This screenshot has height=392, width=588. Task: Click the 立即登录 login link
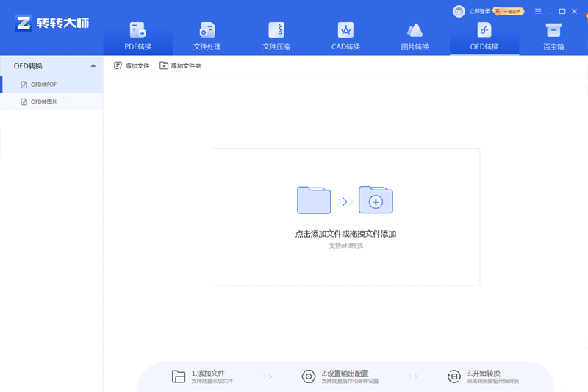[479, 12]
